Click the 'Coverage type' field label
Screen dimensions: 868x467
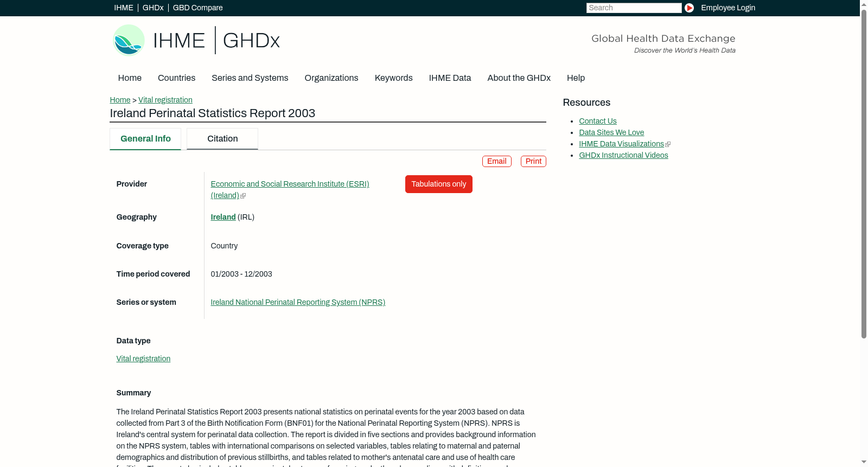[x=143, y=246]
